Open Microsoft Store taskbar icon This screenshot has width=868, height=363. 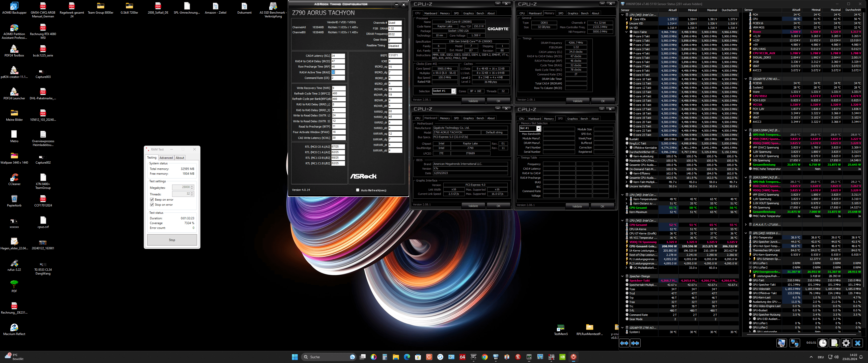tap(418, 357)
